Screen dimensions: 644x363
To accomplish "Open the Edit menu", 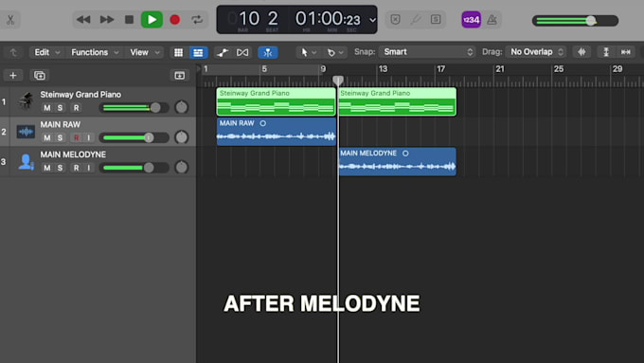I will [46, 52].
